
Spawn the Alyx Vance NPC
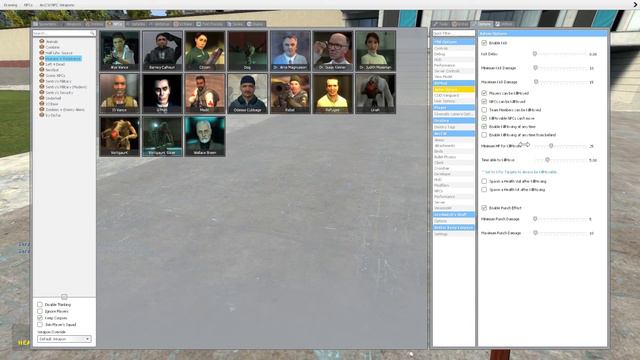(120, 51)
